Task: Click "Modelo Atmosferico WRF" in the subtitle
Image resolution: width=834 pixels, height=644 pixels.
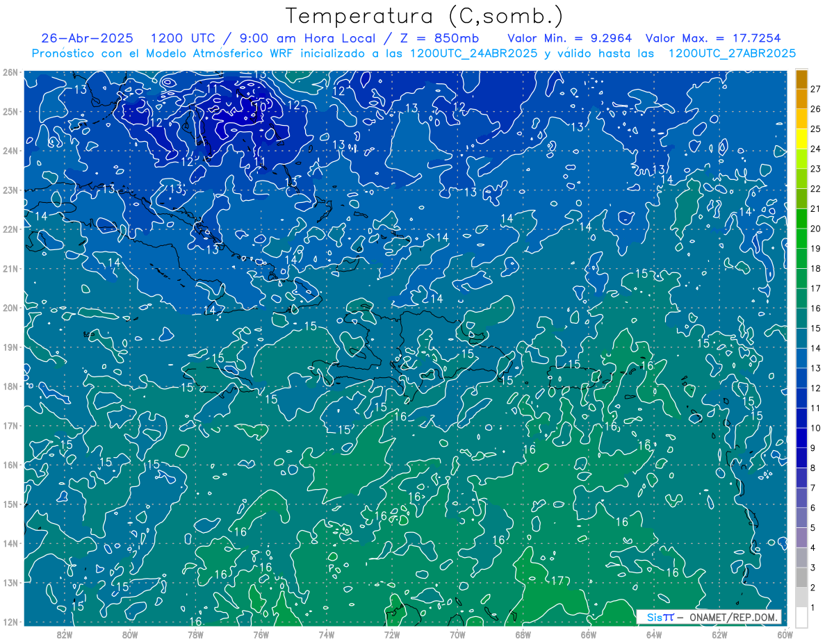Action: (224, 53)
